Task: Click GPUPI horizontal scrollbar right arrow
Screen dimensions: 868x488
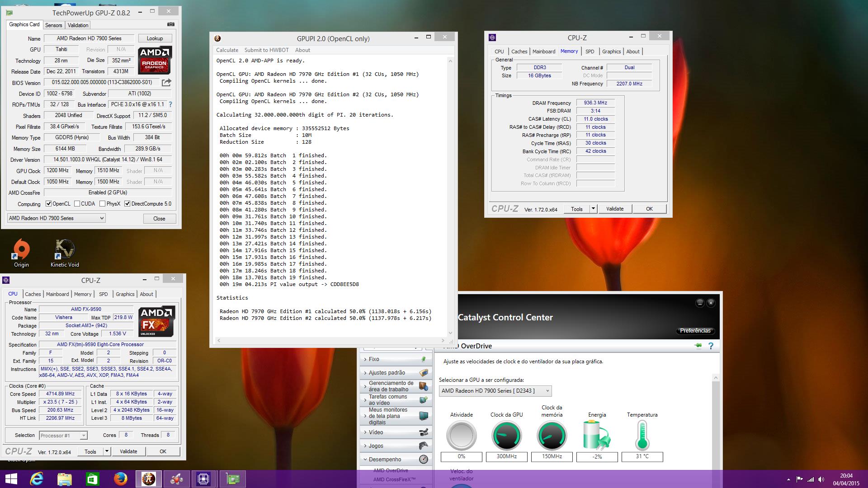Action: coord(443,340)
